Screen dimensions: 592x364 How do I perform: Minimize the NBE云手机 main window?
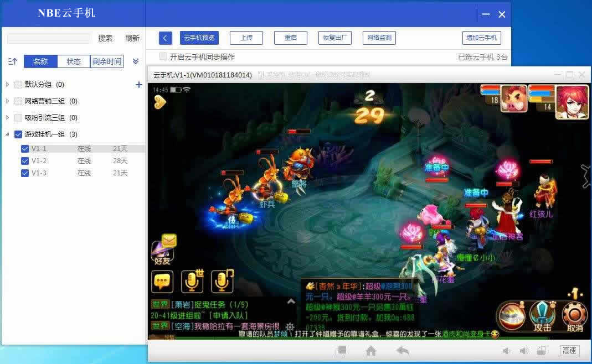pyautogui.click(x=486, y=14)
